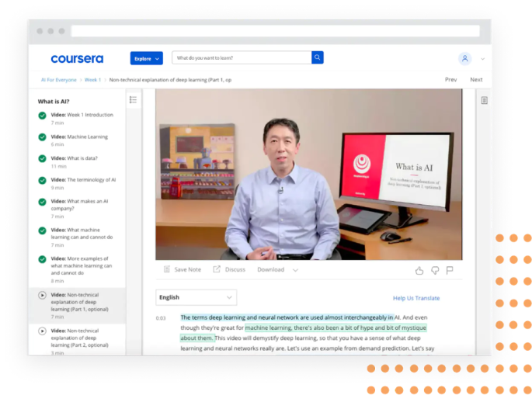532x395 pixels.
Task: Flag this video using the flag icon
Action: [450, 270]
